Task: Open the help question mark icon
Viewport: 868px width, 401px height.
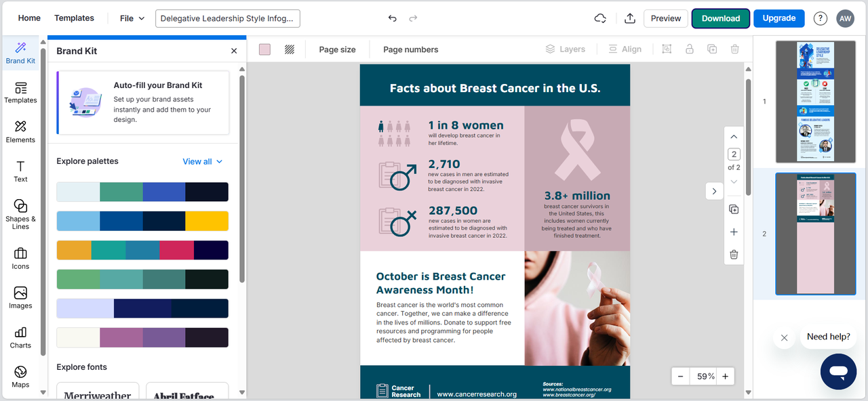Action: point(821,18)
